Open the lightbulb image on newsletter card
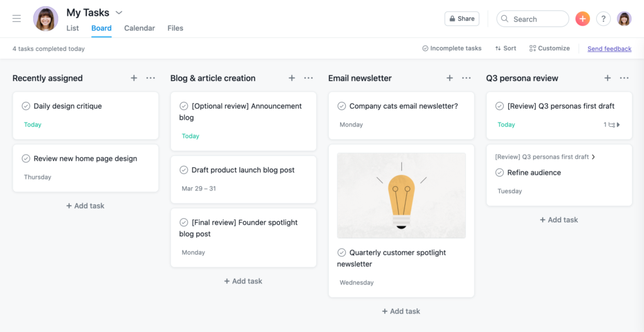 coord(401,196)
